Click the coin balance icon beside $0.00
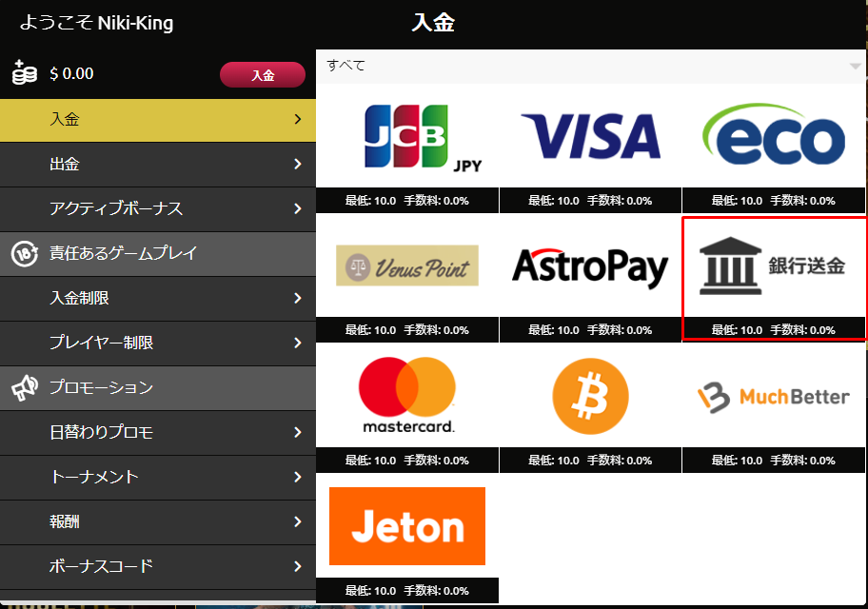 tap(25, 72)
